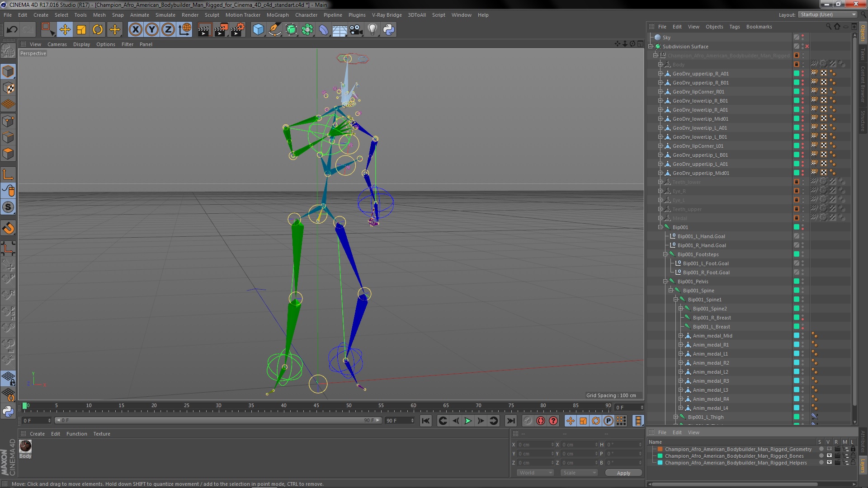The height and width of the screenshot is (488, 868).
Task: Click the Apply button in attributes
Action: [x=623, y=473]
